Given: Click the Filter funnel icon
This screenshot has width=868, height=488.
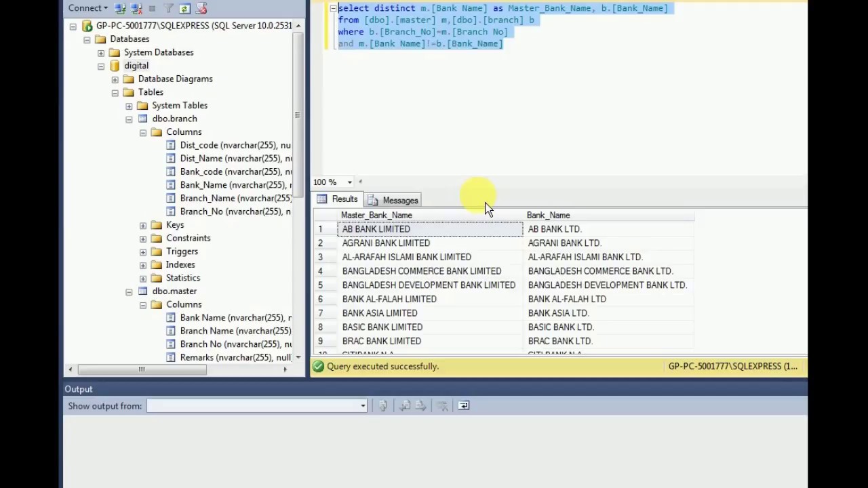Looking at the screenshot, I should tap(169, 8).
